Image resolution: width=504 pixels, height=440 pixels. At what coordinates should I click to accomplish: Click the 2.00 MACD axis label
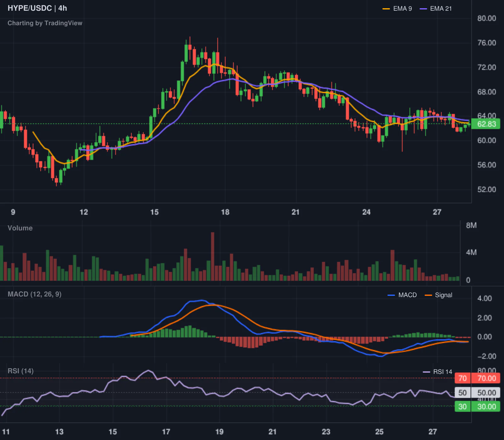point(484,318)
